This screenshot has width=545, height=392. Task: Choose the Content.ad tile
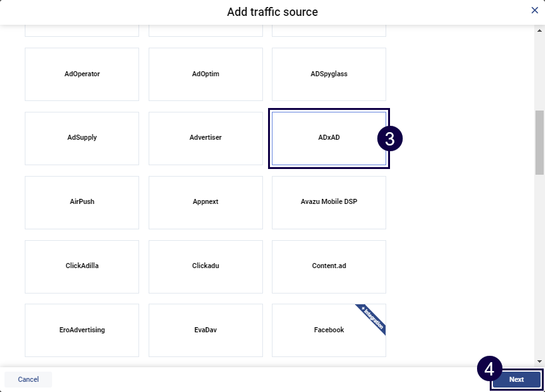329,266
